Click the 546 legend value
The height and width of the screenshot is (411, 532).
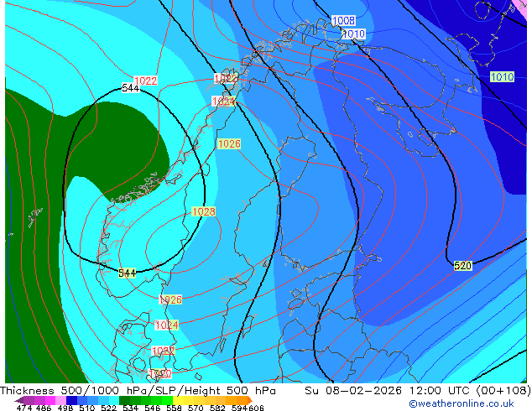tap(153, 408)
